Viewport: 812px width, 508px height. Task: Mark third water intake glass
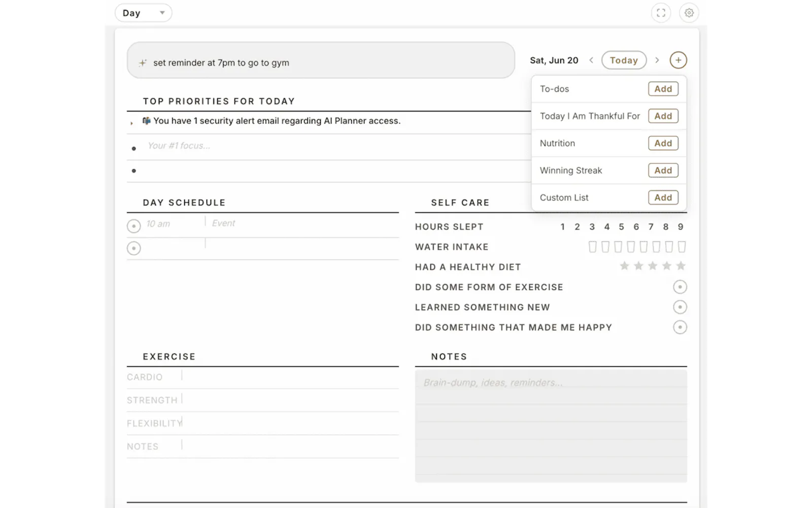(x=618, y=247)
